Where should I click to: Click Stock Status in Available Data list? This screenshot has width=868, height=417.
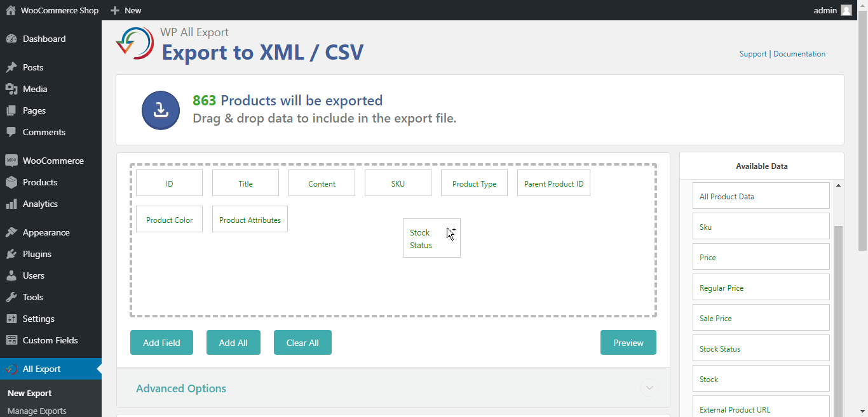click(x=761, y=348)
